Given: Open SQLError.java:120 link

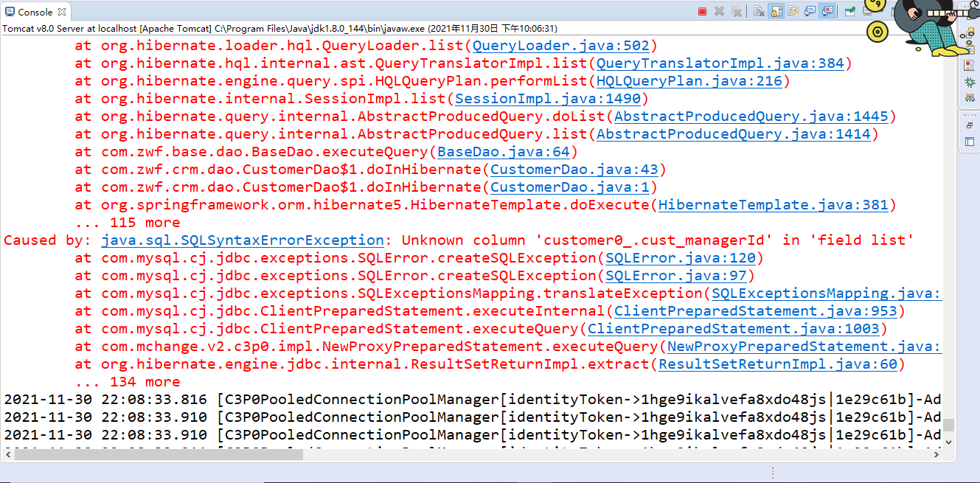Looking at the screenshot, I should point(681,258).
